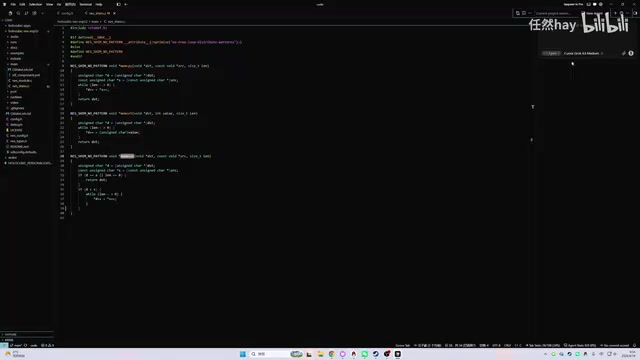Select nes_shims.c in the file tree
The height and width of the screenshot is (360, 640).
(20, 86)
